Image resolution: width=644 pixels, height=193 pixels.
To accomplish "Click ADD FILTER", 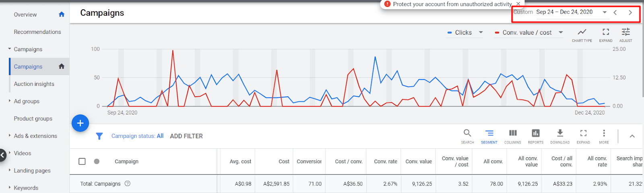I will point(186,136).
